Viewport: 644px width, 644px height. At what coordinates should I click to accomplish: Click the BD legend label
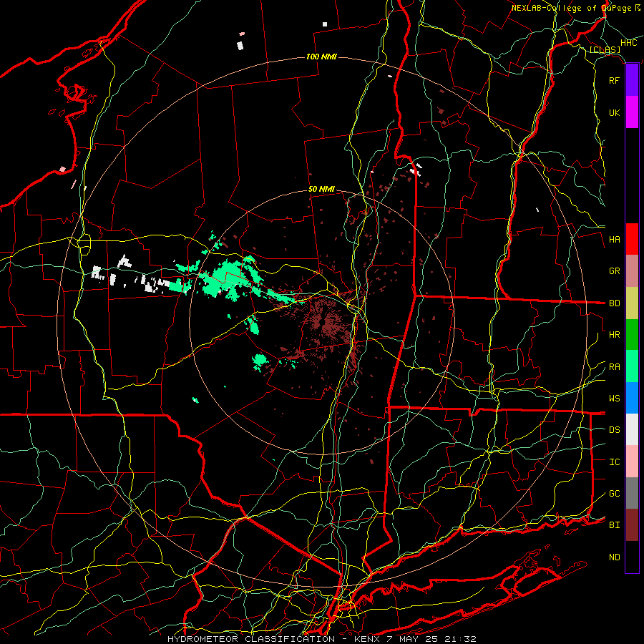[x=614, y=303]
